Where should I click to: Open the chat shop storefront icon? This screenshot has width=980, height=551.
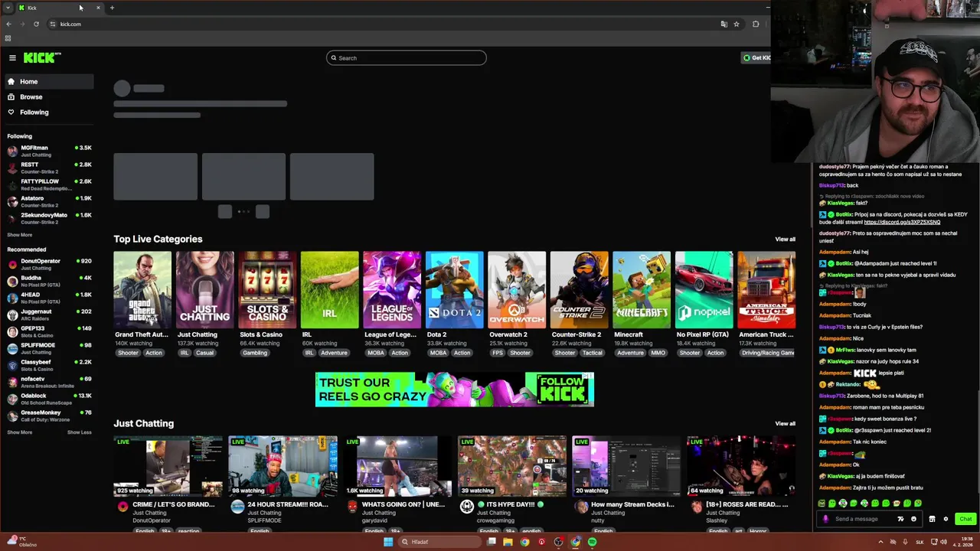932,519
